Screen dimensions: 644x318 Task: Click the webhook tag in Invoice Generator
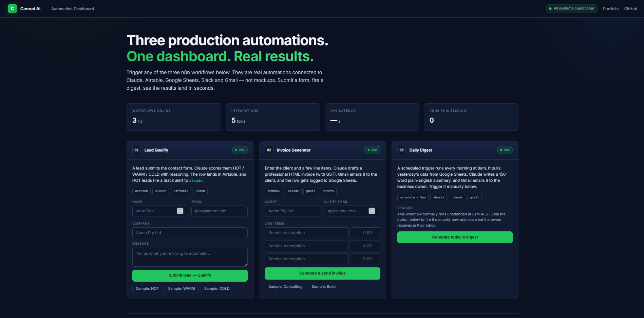pyautogui.click(x=274, y=191)
